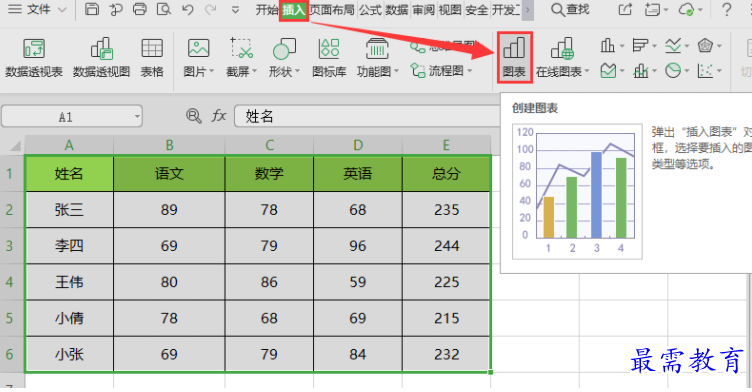Click the formula bar zoom magnifier icon
The width and height of the screenshot is (752, 392).
pos(194,116)
